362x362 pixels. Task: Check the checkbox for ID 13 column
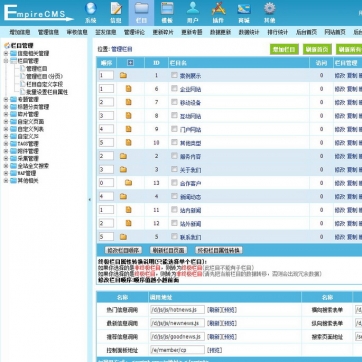point(174,182)
